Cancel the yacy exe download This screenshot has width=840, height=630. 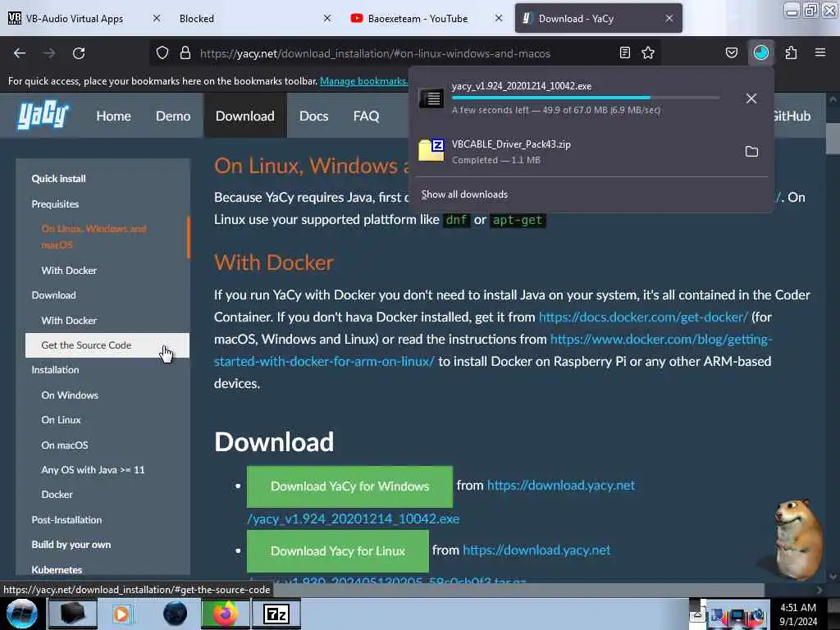pyautogui.click(x=751, y=98)
